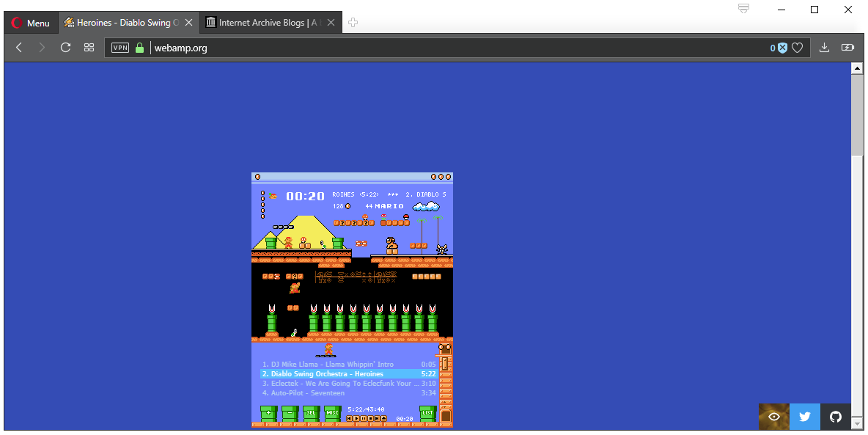
Task: Toggle the battery saver icon
Action: pos(847,48)
